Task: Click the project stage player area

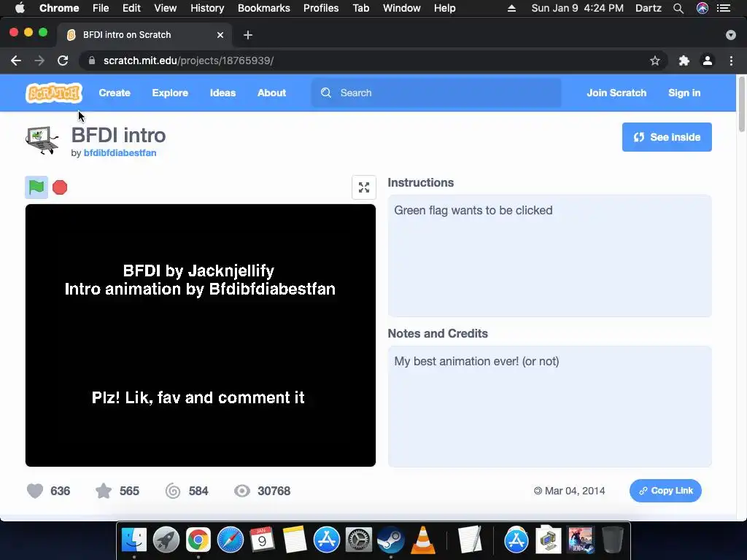Action: click(x=201, y=335)
